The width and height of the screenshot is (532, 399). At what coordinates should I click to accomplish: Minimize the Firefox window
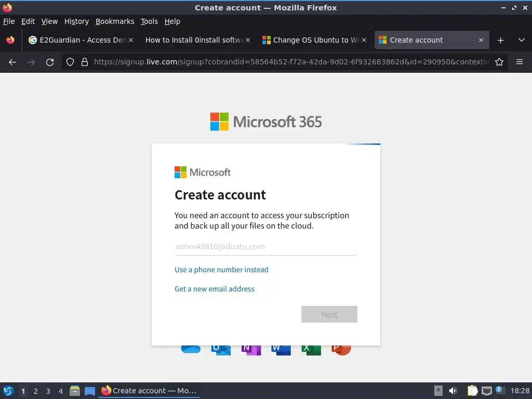503,7
